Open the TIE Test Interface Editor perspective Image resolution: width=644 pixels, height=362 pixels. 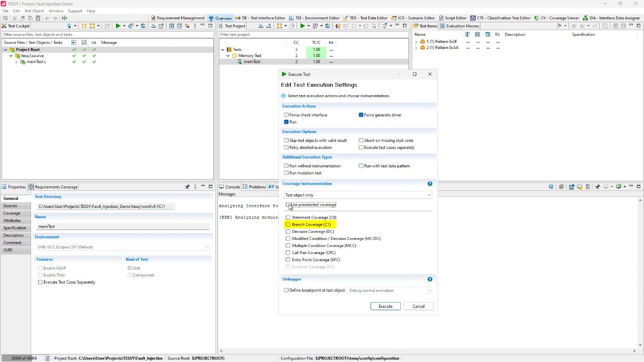click(x=260, y=18)
